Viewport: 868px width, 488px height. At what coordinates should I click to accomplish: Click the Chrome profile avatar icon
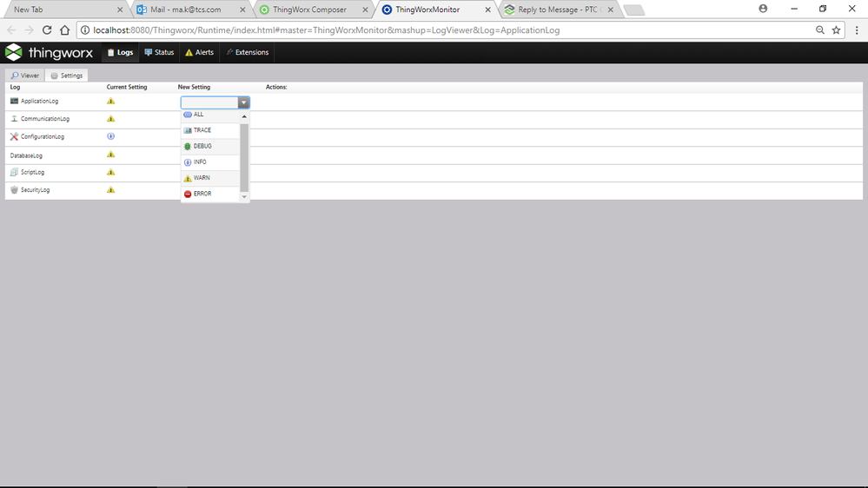click(x=763, y=9)
